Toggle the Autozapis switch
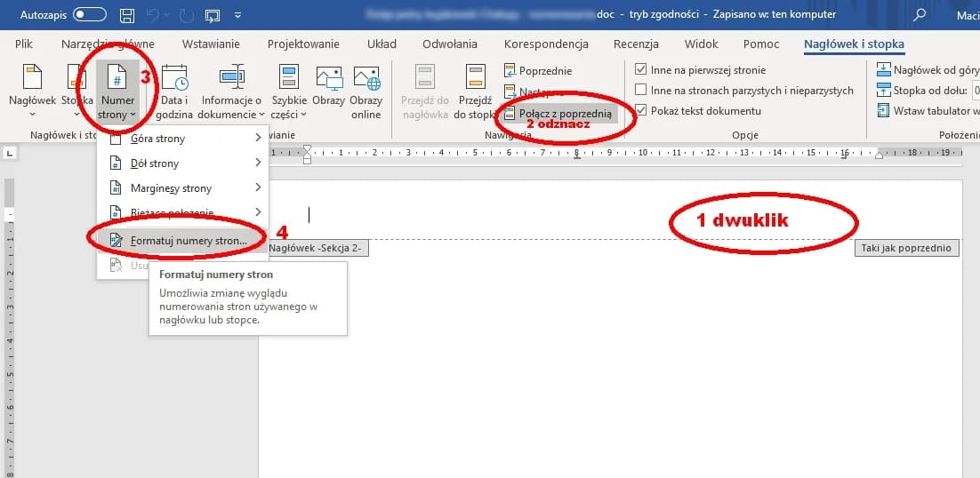980x478 pixels. pyautogui.click(x=89, y=15)
